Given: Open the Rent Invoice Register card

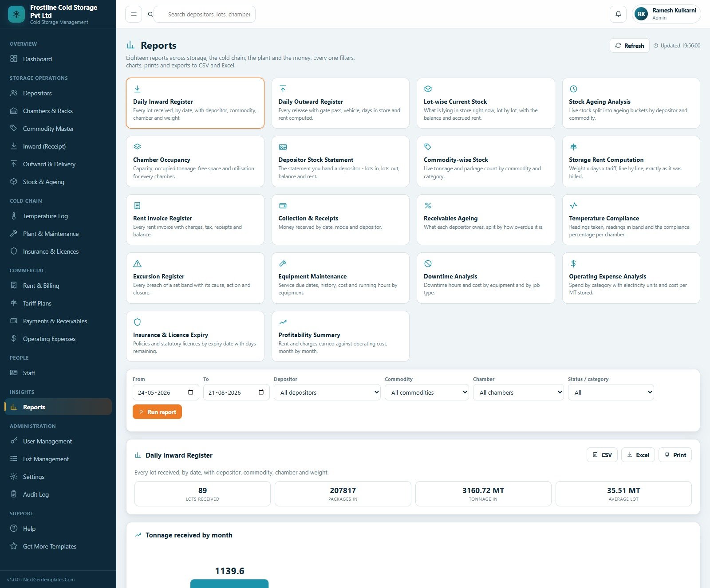Looking at the screenshot, I should click(195, 220).
